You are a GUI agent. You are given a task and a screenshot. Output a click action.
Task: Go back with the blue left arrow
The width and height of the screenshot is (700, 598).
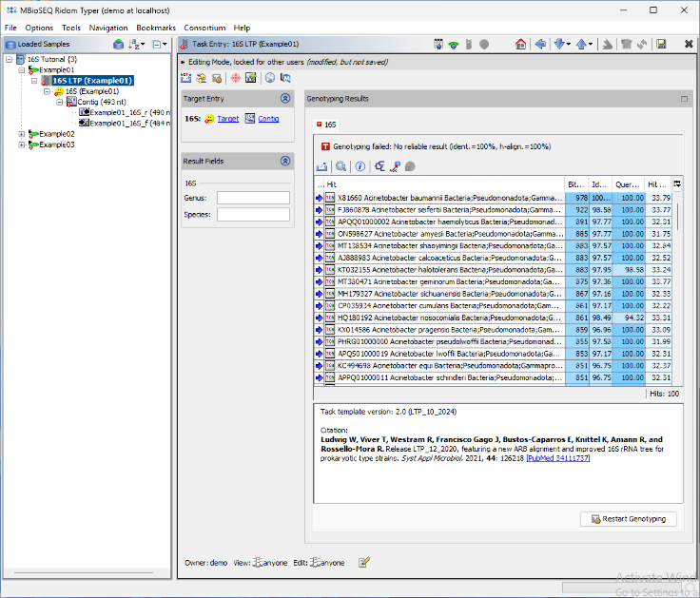tap(540, 44)
